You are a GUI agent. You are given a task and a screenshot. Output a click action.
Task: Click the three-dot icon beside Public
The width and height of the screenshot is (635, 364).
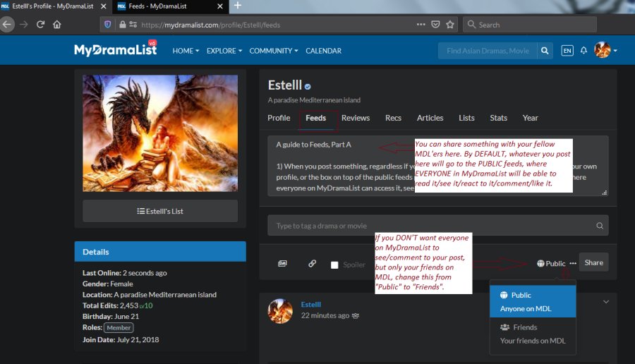573,263
